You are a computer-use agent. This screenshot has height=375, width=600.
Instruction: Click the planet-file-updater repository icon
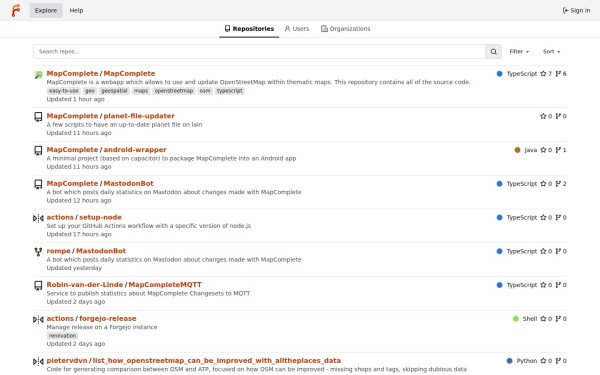click(38, 117)
